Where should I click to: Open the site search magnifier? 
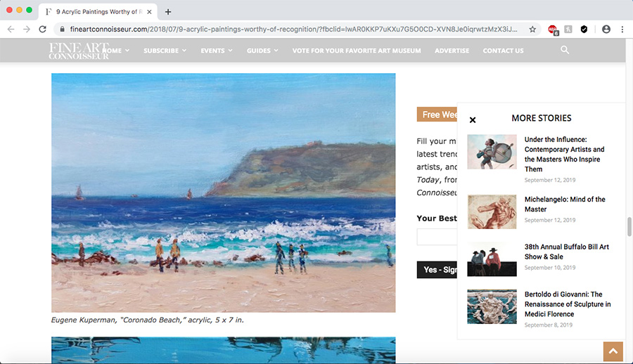coord(565,50)
